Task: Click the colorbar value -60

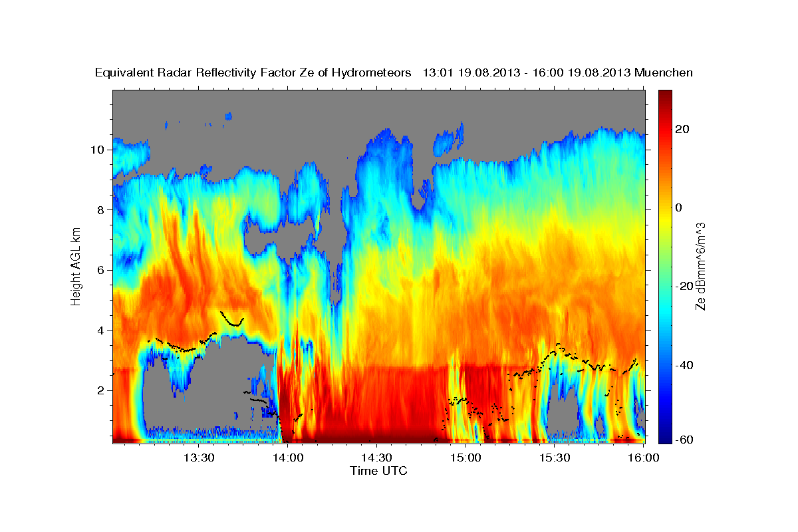Action: 684,439
